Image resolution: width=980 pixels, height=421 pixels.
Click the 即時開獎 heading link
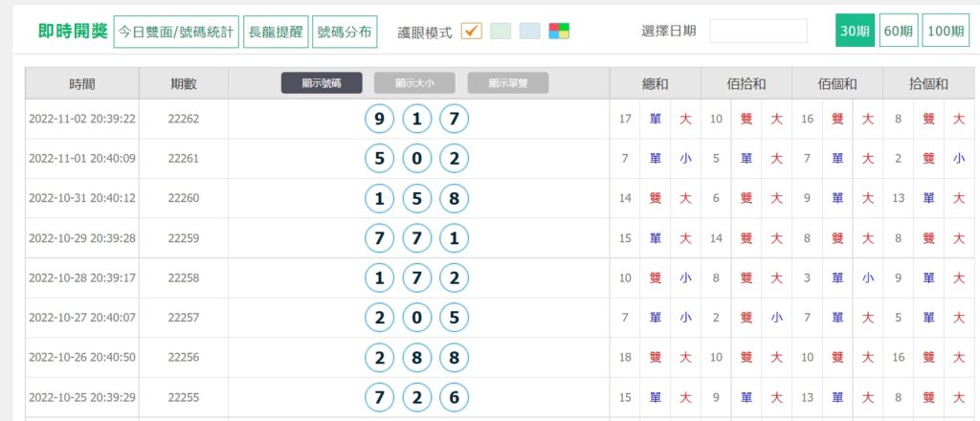tap(73, 31)
